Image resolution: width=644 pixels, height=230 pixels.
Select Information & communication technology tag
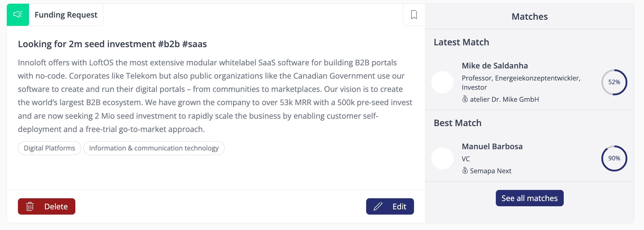click(x=154, y=148)
